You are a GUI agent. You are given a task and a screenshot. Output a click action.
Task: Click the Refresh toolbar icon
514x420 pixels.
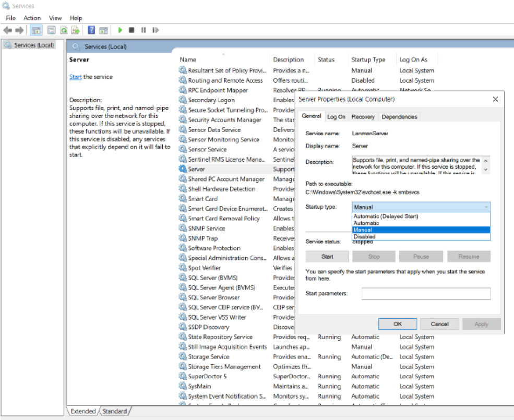[x=64, y=30]
